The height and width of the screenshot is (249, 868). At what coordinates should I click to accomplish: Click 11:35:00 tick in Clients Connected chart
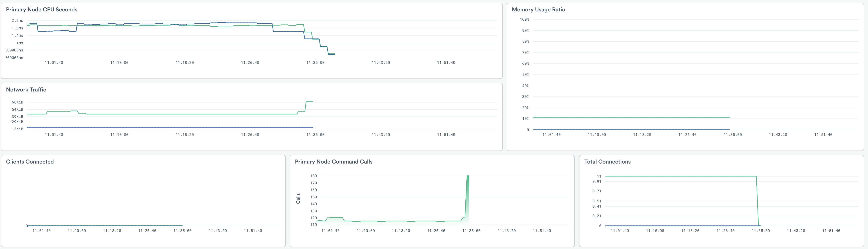click(x=183, y=231)
